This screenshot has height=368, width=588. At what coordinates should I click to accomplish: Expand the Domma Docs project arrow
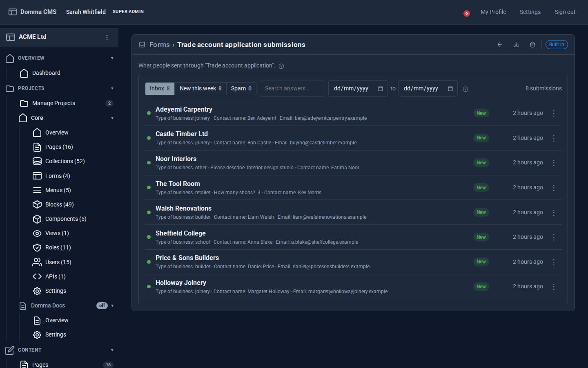tap(112, 306)
